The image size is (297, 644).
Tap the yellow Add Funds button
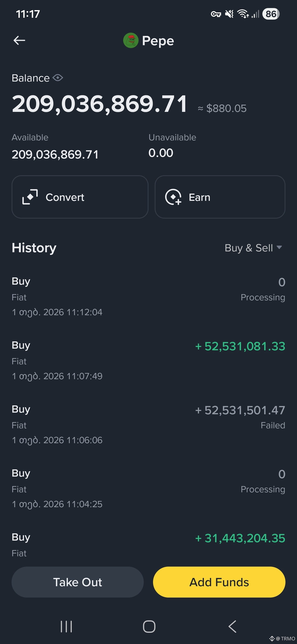pyautogui.click(x=219, y=582)
